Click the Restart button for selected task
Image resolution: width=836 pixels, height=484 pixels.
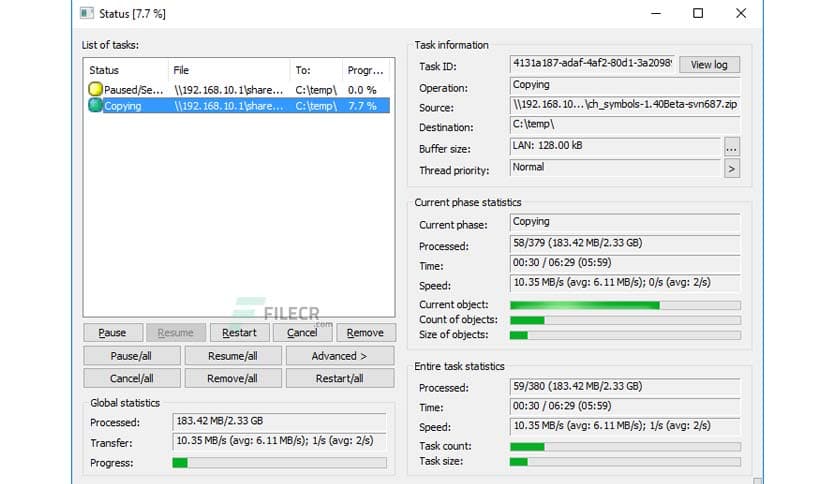click(x=239, y=333)
